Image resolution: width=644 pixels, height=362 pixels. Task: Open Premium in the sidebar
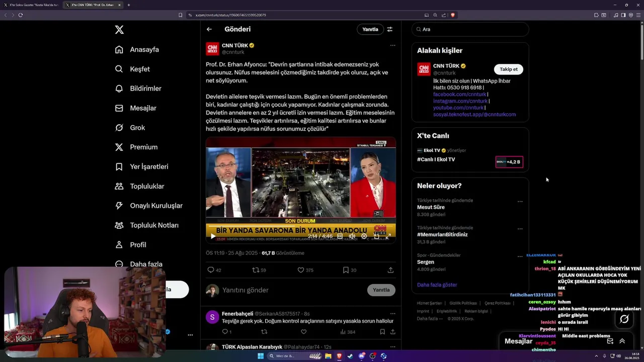[136, 147]
